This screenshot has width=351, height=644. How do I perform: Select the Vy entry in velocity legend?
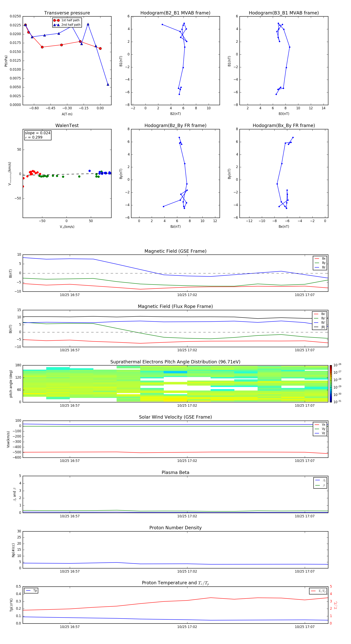(x=320, y=429)
